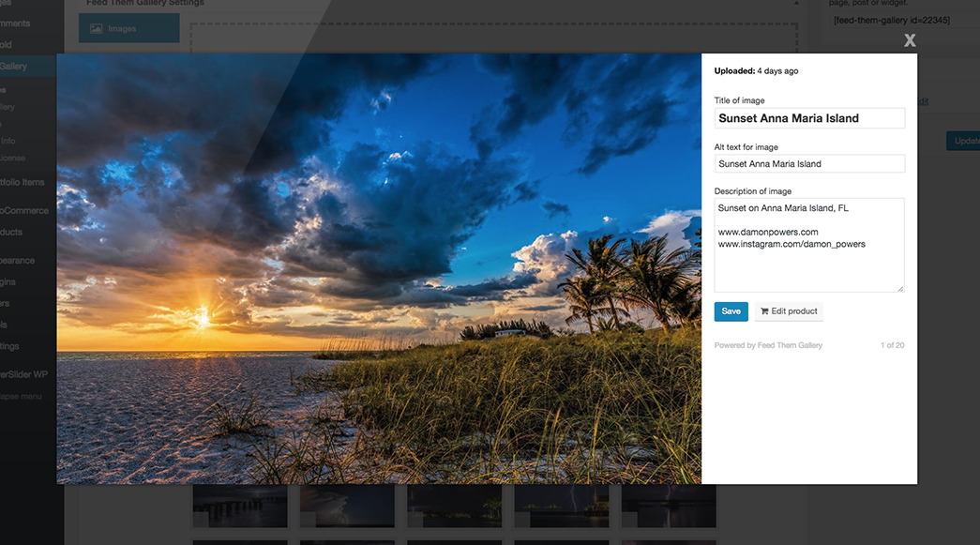Select the third night palm thumbnail
Viewport: 980px width, 545px height.
pos(455,506)
